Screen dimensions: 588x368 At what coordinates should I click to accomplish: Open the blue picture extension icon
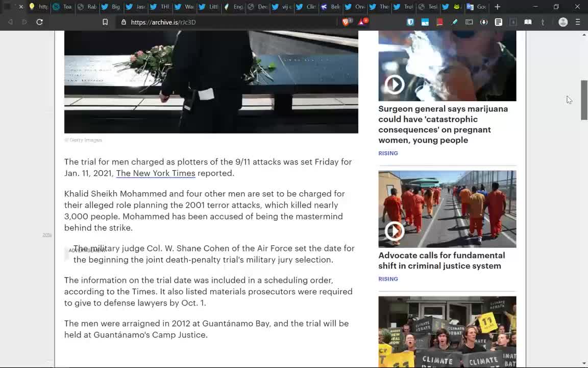pos(425,22)
